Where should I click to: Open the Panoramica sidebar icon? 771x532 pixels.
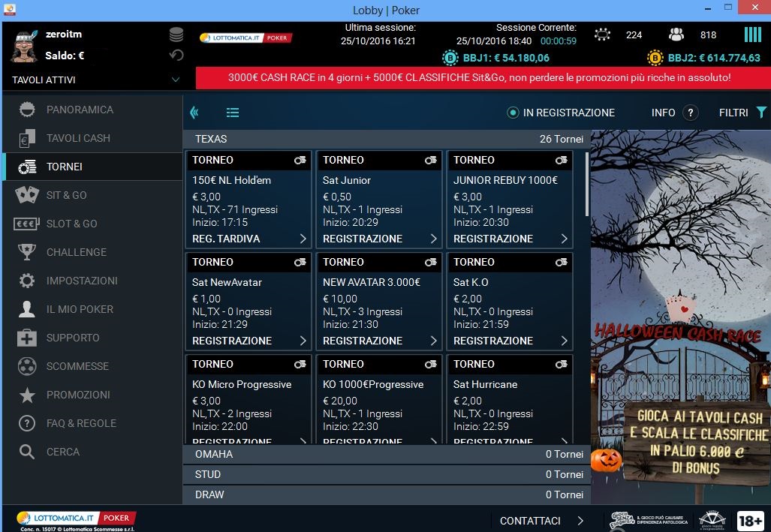[x=27, y=109]
